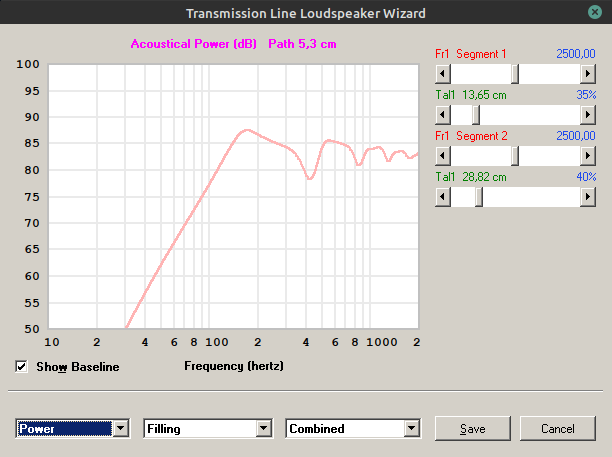Click the 2500,00 value for Segment 1
Viewport: 612px width, 457px height.
[x=576, y=54]
